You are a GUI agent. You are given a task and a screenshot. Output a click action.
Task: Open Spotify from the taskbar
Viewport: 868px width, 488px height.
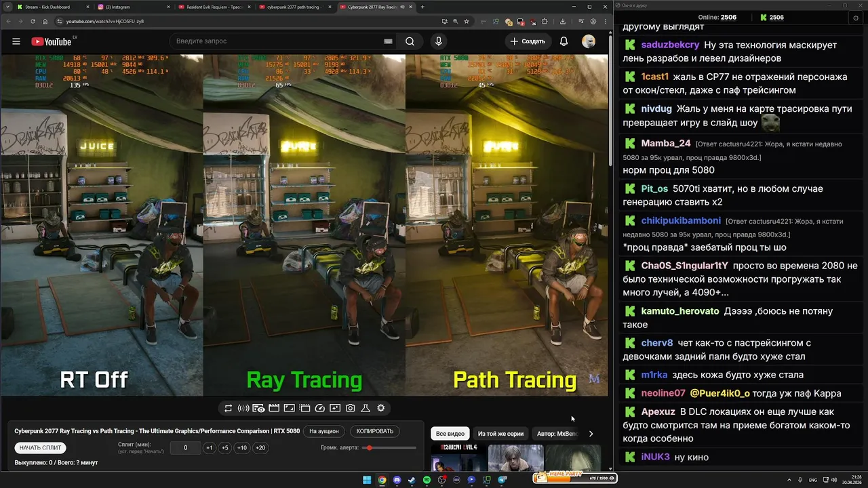pyautogui.click(x=427, y=480)
